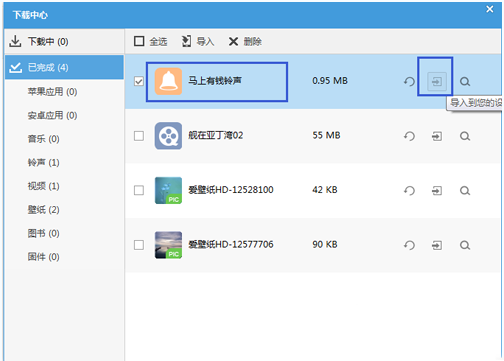Viewport: 504px width, 361px height.
Task: Click the 0.95 MB size value
Action: coord(330,81)
